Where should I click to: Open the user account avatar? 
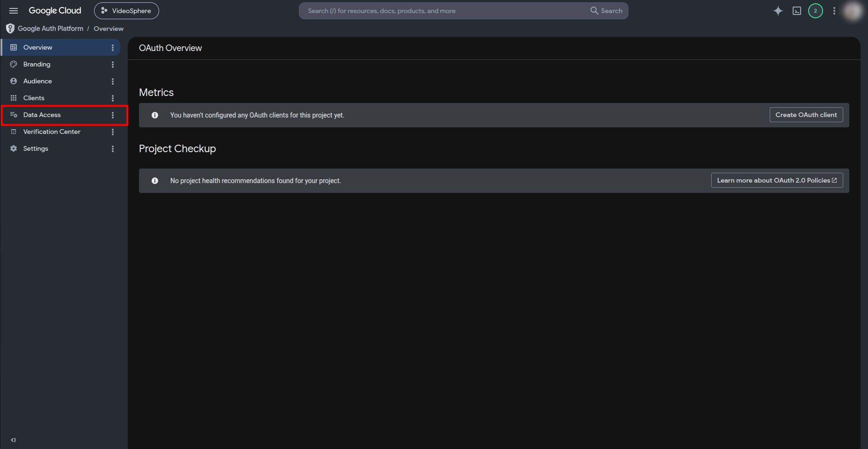853,11
